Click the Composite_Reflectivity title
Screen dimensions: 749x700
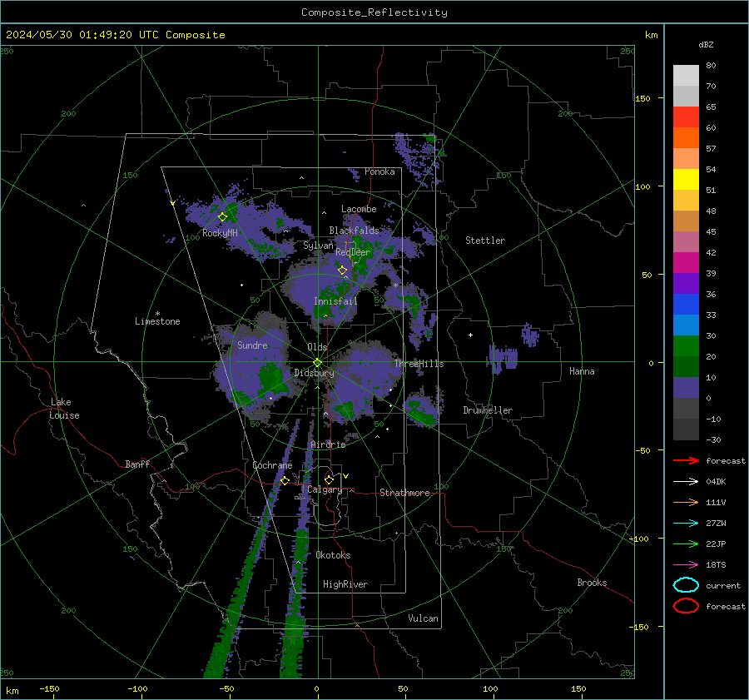pyautogui.click(x=374, y=12)
